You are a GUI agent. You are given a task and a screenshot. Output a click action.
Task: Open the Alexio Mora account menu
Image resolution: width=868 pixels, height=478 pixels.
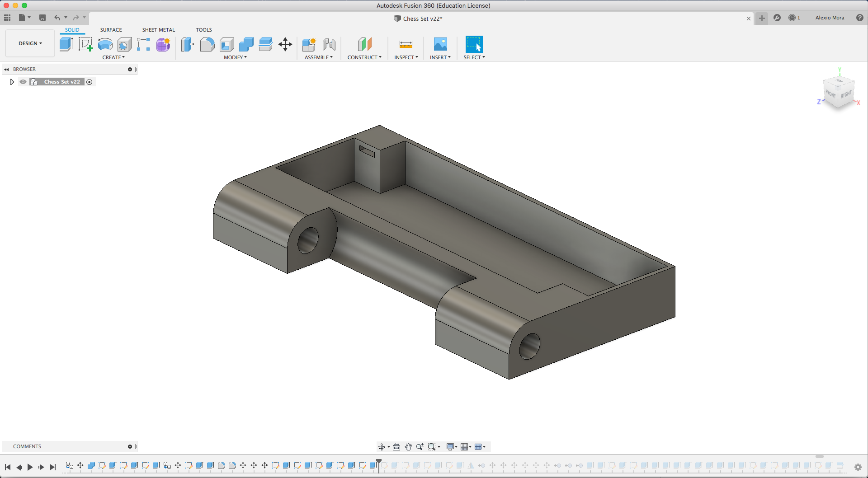click(830, 18)
